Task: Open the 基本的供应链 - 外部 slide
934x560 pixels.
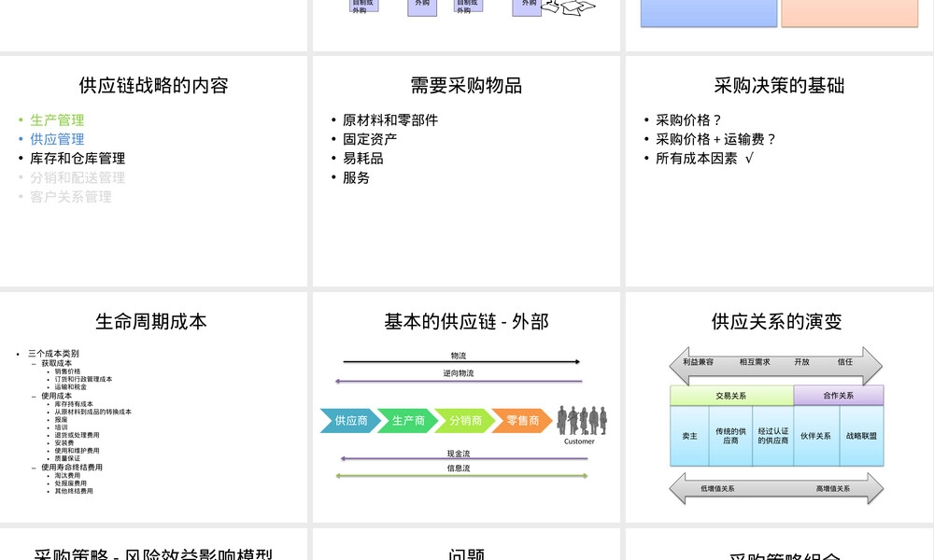Action: point(466,407)
